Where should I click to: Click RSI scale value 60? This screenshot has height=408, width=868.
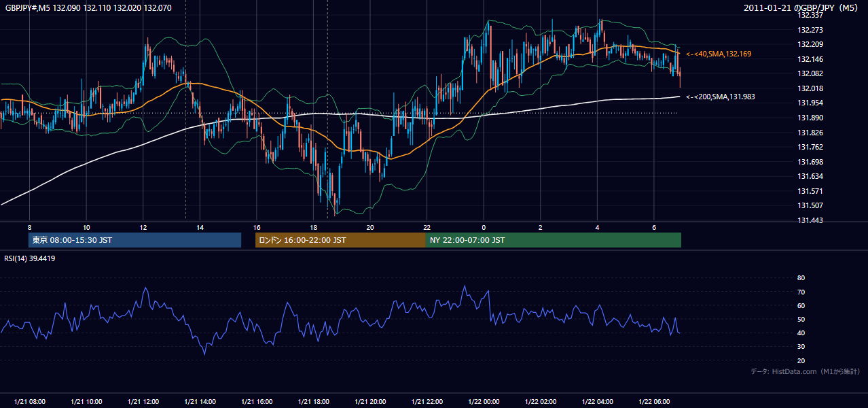[801, 305]
